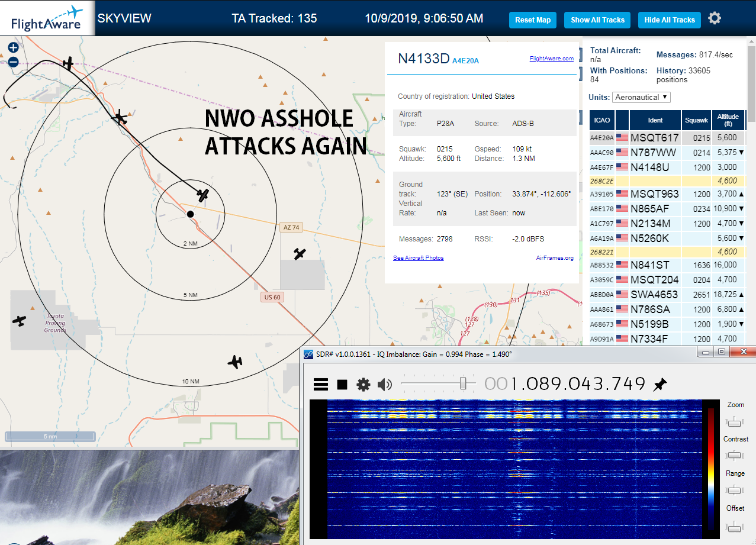Select the N7334F aircraft row
The image size is (756, 545).
click(x=667, y=339)
